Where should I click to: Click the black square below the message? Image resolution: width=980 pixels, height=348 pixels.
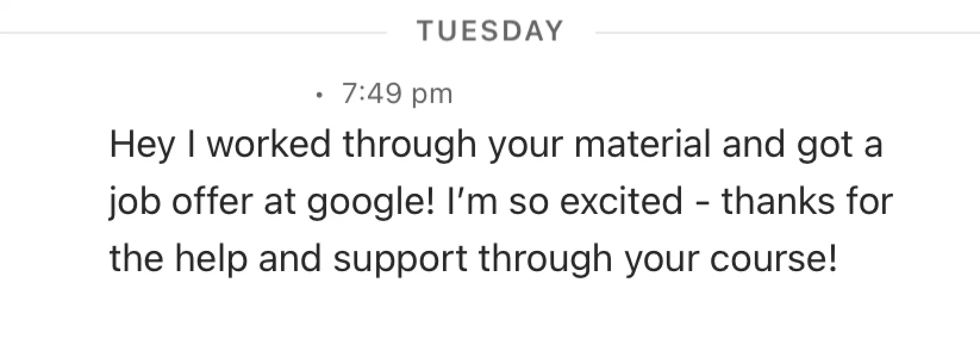(x=945, y=310)
